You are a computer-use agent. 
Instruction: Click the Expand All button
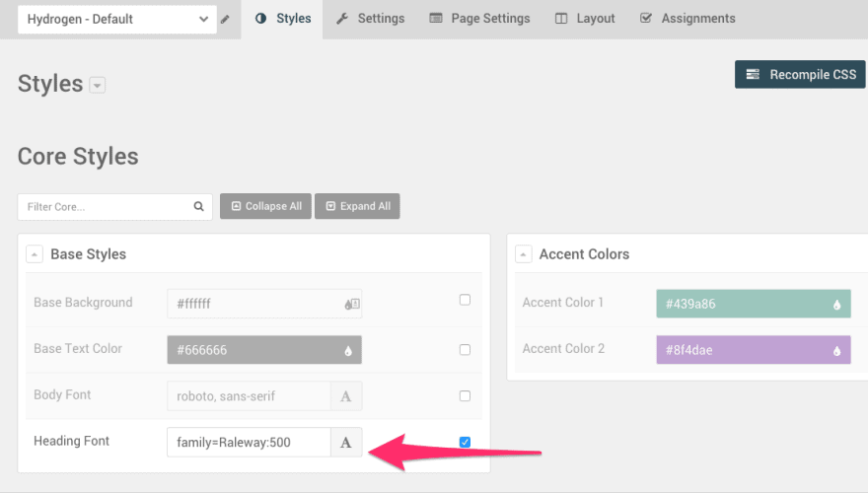coord(358,206)
